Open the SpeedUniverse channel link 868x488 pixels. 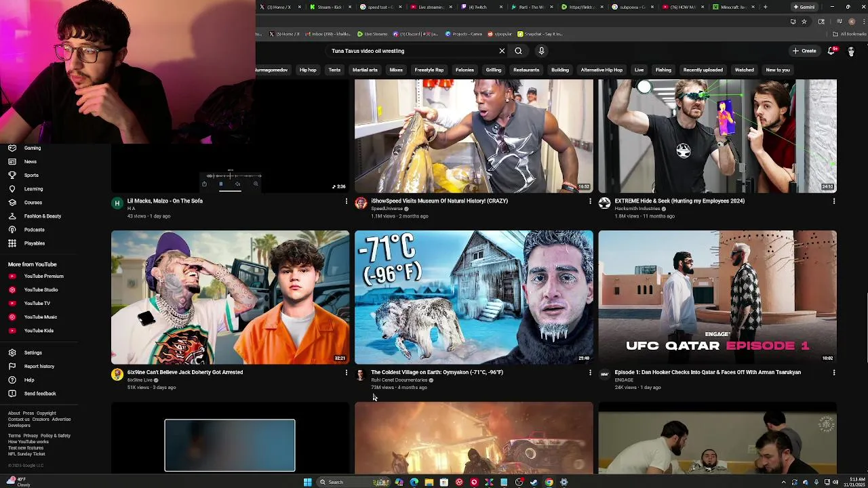click(387, 209)
